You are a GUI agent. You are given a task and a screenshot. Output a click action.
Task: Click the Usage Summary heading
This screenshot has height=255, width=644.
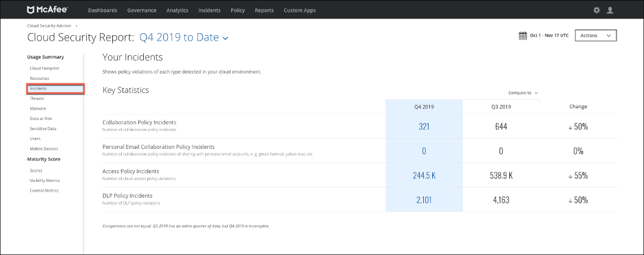[45, 57]
